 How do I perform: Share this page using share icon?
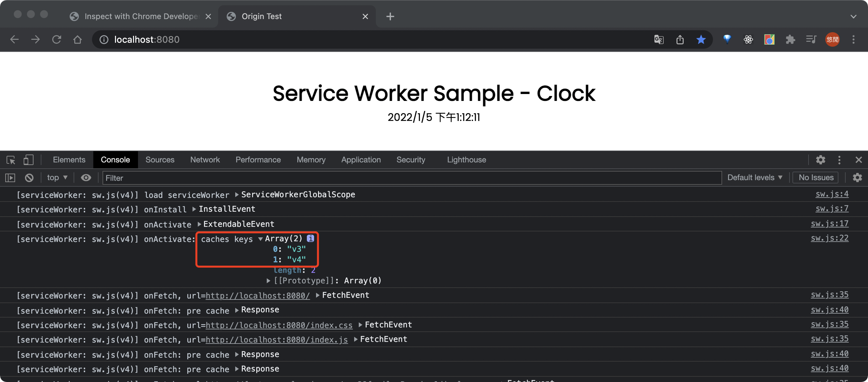680,39
